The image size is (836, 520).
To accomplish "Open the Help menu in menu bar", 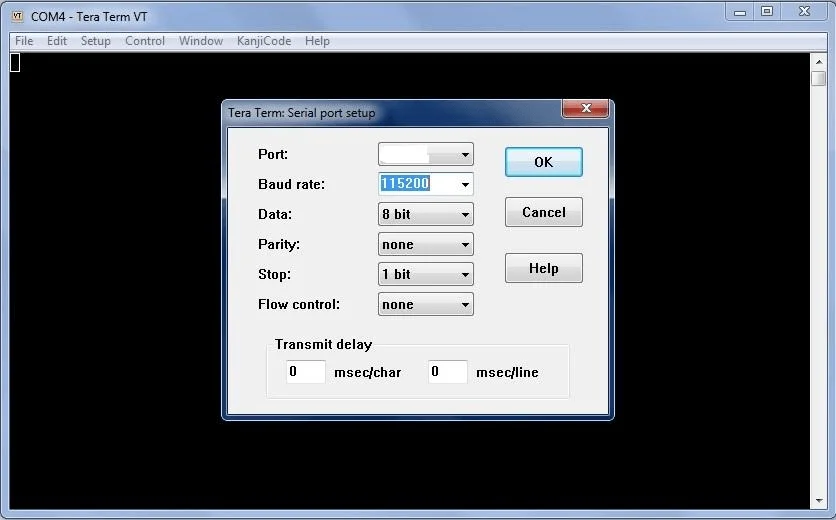I will [317, 41].
